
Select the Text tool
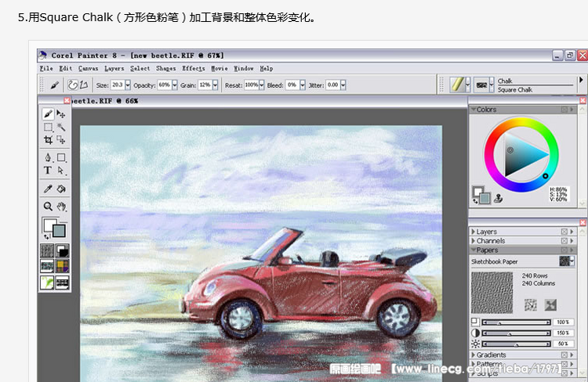click(48, 170)
